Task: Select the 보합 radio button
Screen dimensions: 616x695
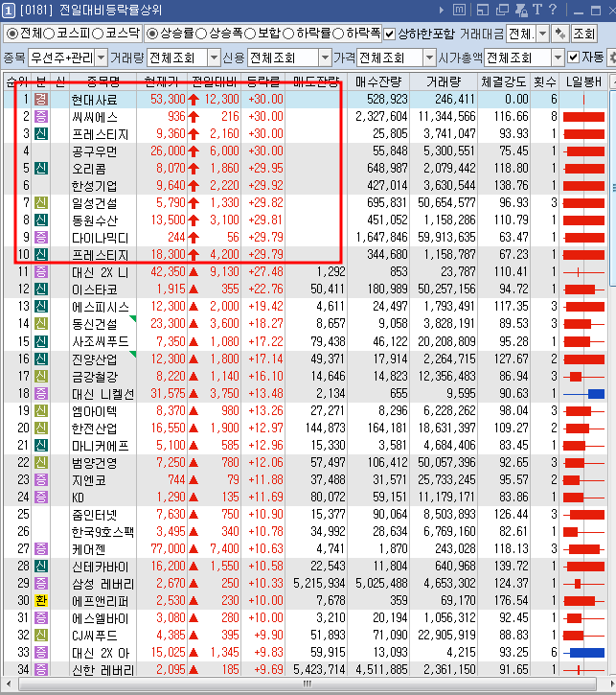Action: coord(250,34)
